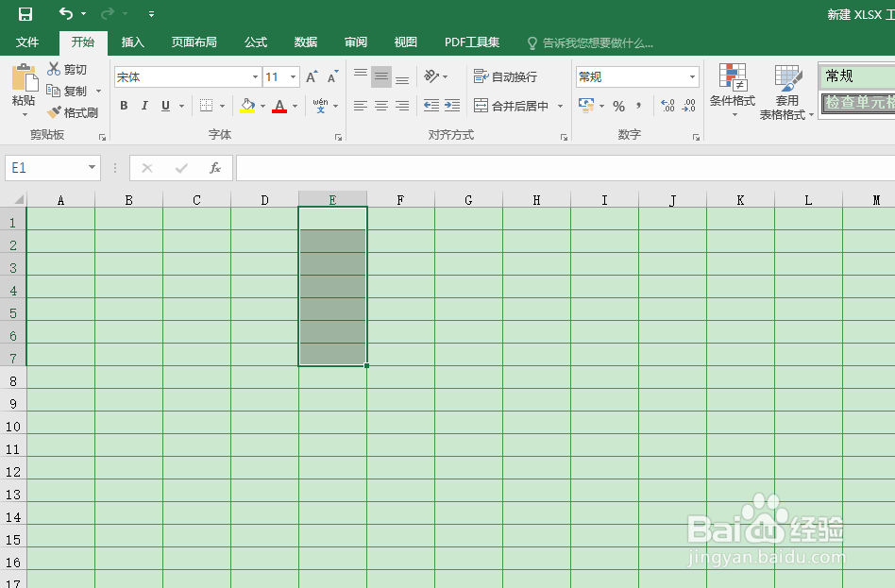Viewport: 895px width, 588px height.
Task: Open the 审阅 tab
Action: pyautogui.click(x=356, y=42)
